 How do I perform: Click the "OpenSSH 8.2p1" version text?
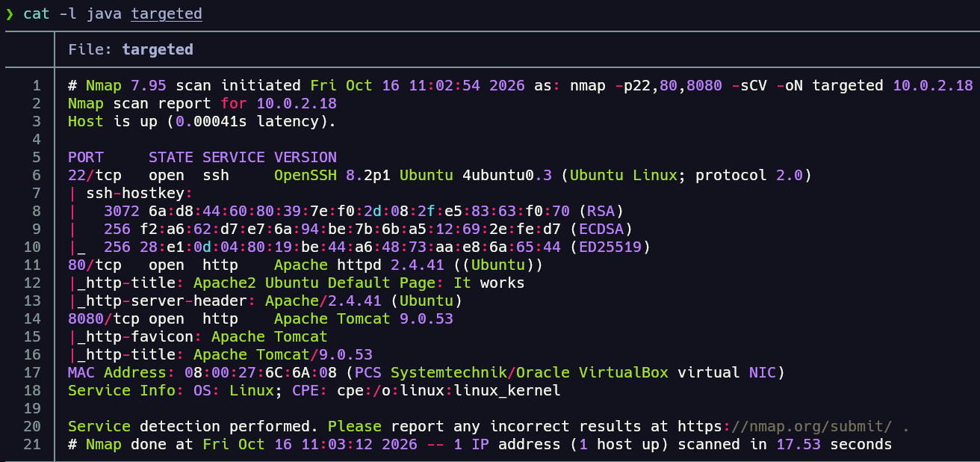[x=332, y=175]
